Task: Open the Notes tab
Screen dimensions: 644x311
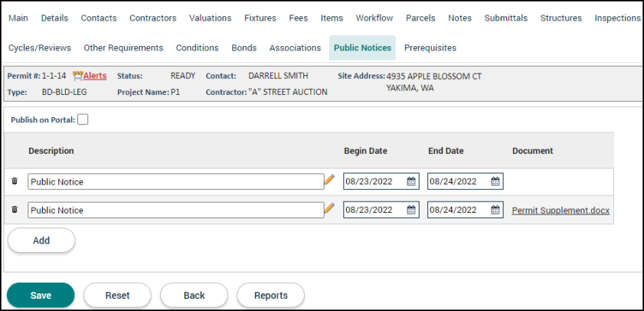Action: click(459, 18)
